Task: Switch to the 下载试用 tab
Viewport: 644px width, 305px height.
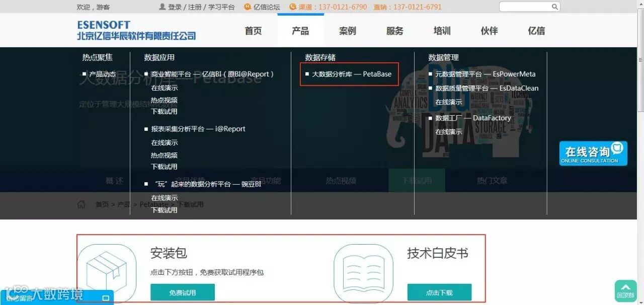Action: click(x=417, y=181)
